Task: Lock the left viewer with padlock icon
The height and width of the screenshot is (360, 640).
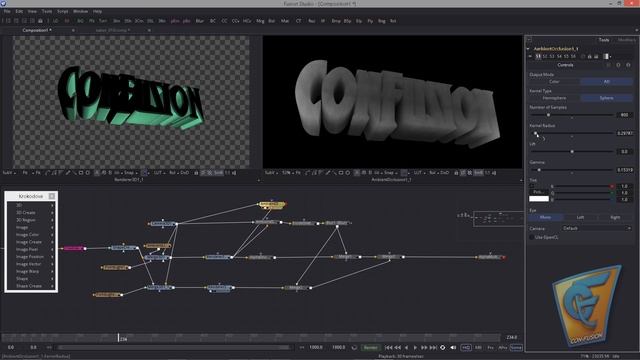Action: tap(196, 173)
